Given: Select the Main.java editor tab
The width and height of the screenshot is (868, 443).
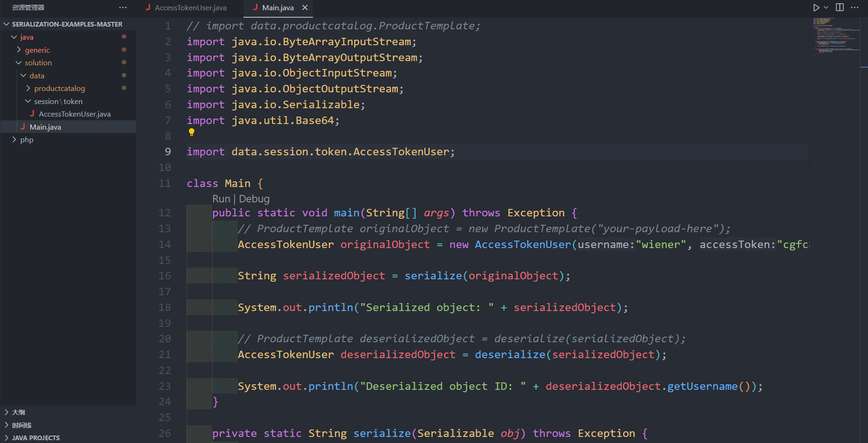Looking at the screenshot, I should 278,7.
